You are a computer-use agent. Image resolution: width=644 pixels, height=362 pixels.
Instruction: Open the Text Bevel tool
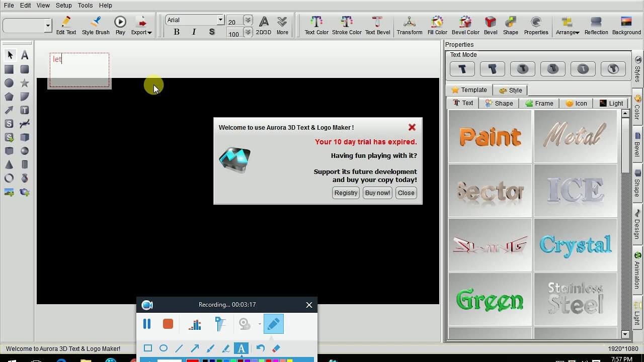377,26
